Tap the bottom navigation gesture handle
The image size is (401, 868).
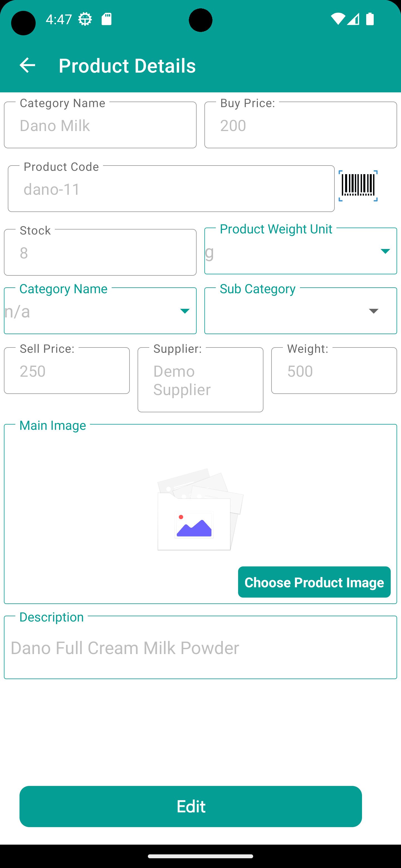click(200, 856)
